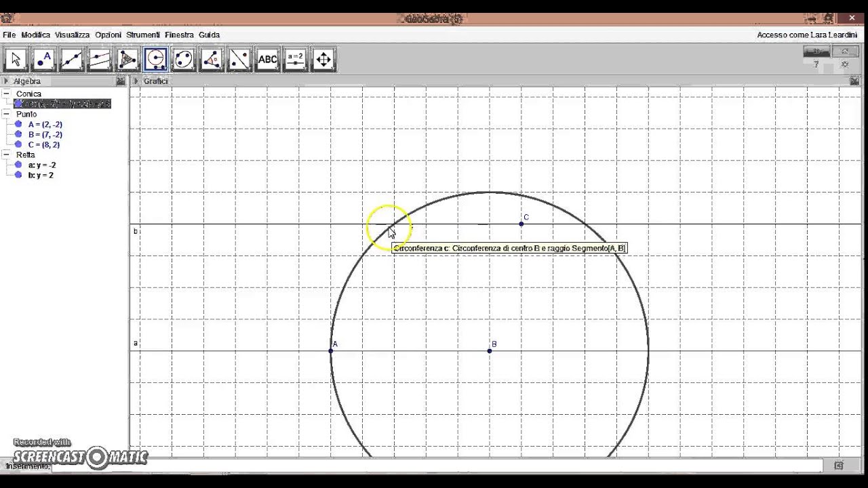Close the GeoGebra window
The image size is (868, 488).
coord(852,18)
